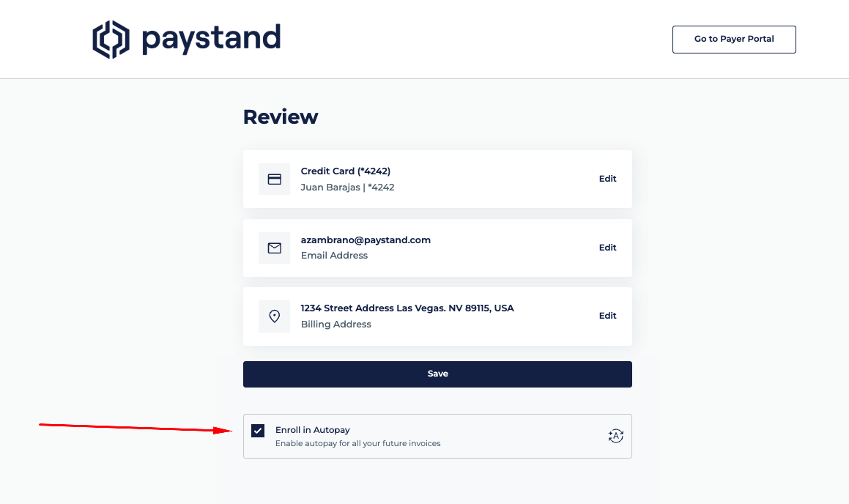Edit the Credit Card (*4242) entry
The width and height of the screenshot is (849, 504).
(x=607, y=179)
